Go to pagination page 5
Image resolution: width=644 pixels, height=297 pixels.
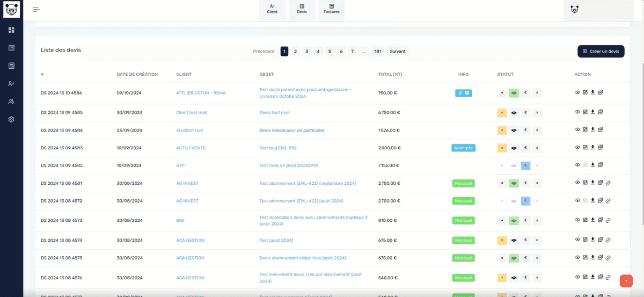tap(330, 51)
